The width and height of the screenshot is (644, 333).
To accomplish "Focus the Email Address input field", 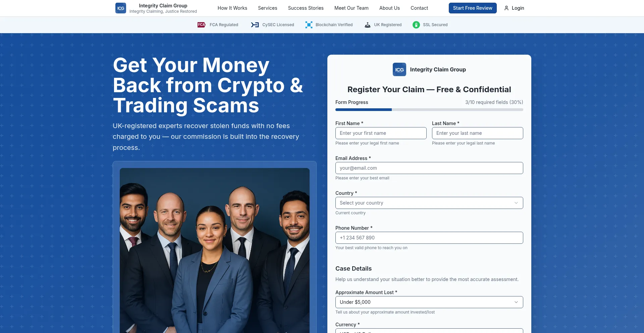I will (429, 168).
